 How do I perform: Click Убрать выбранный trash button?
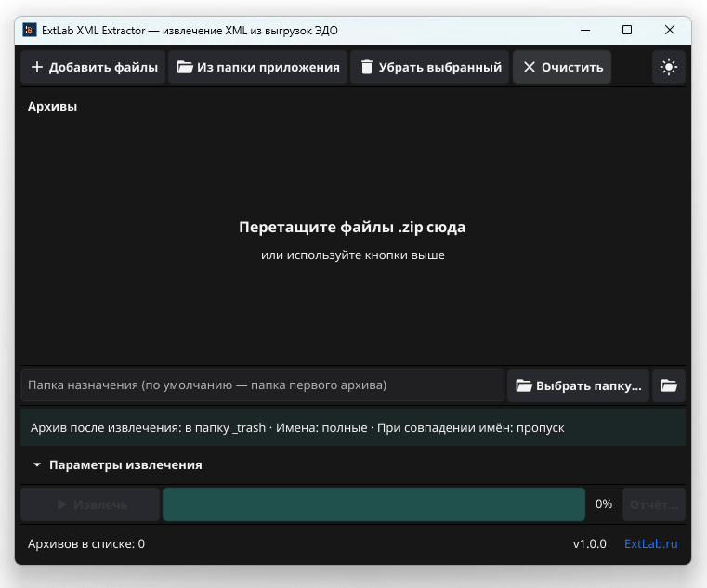430,67
